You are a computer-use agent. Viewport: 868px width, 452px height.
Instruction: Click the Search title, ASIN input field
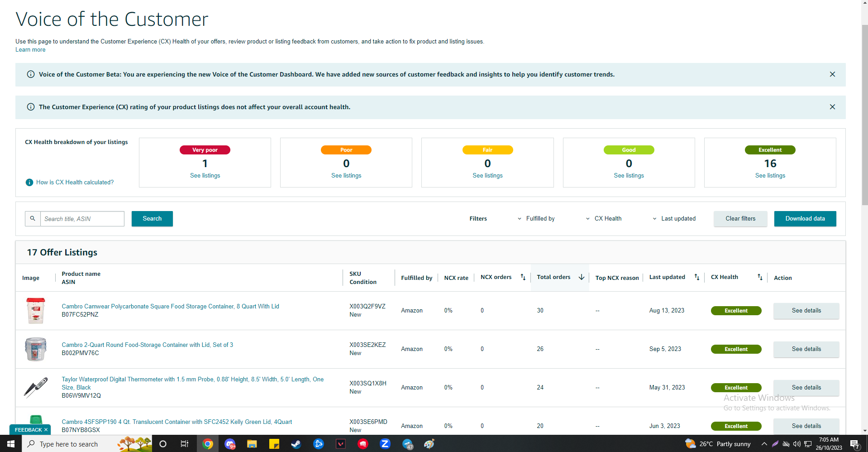(82, 218)
